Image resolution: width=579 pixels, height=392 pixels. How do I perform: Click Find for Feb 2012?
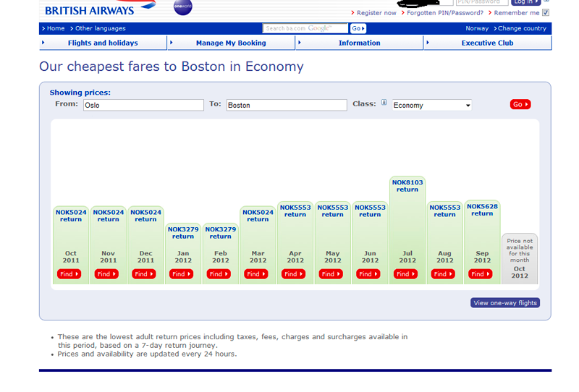219,274
